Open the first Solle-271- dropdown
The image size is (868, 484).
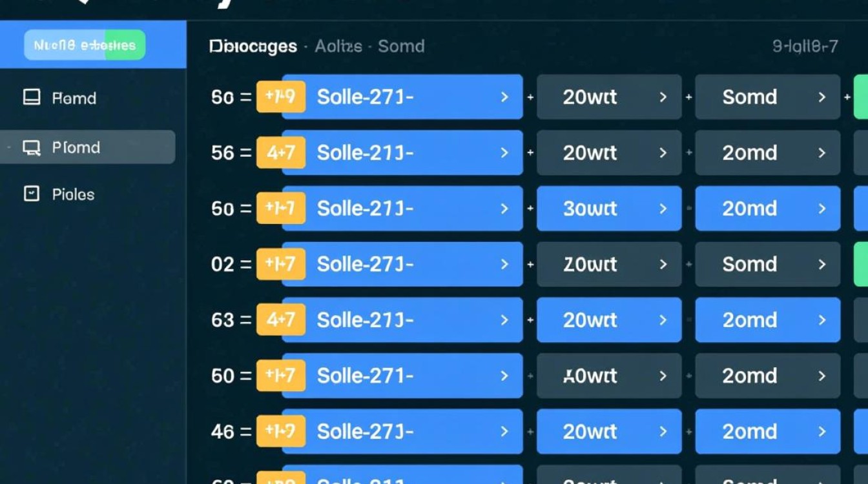point(402,97)
